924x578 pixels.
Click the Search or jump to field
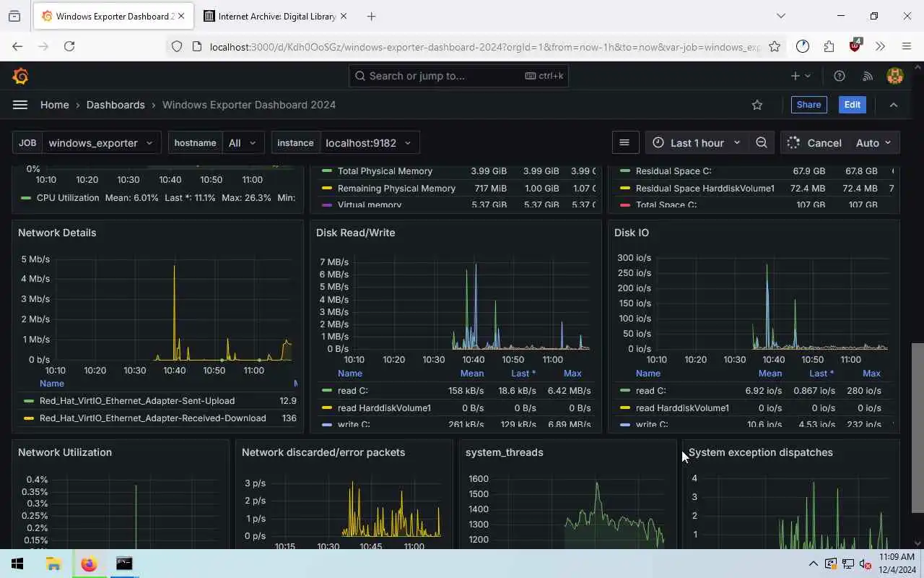coord(458,76)
